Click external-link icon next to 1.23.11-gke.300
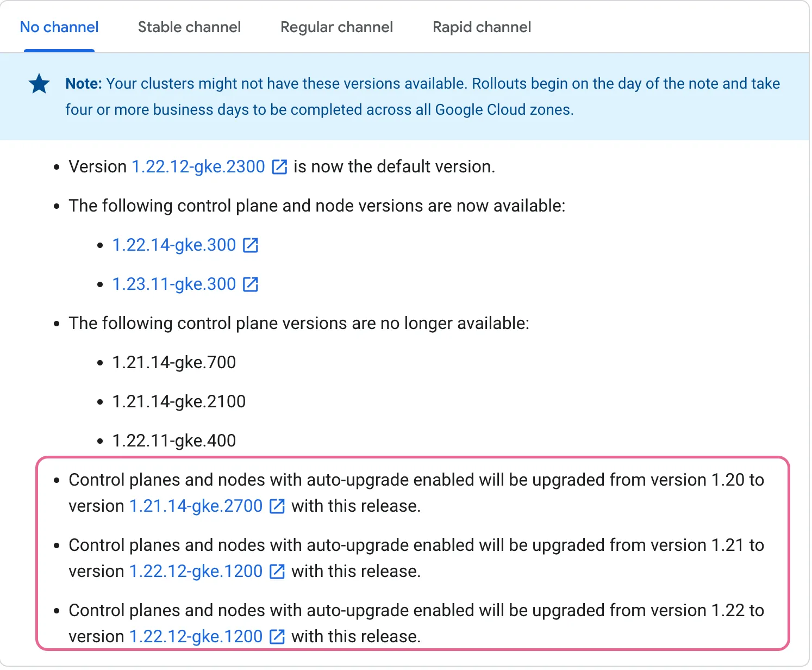The width and height of the screenshot is (812, 670). click(x=250, y=284)
